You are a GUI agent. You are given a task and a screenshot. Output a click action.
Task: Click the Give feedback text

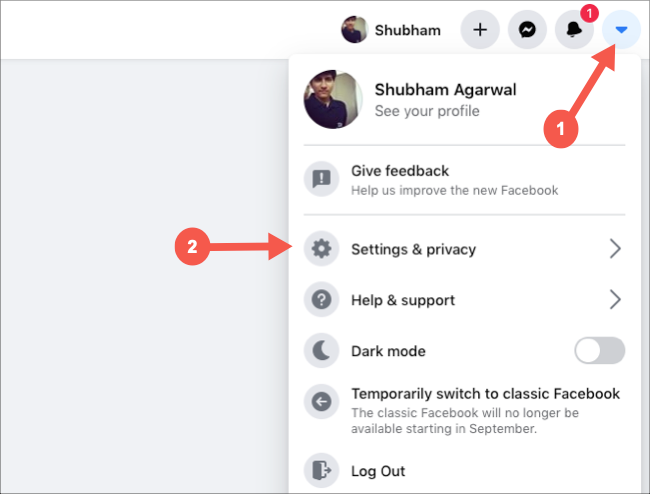point(400,171)
